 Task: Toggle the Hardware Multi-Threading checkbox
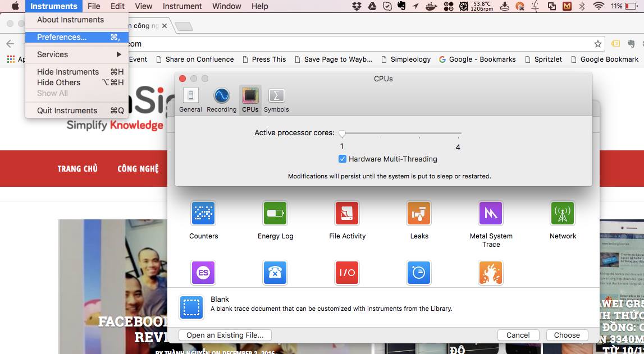coord(342,159)
